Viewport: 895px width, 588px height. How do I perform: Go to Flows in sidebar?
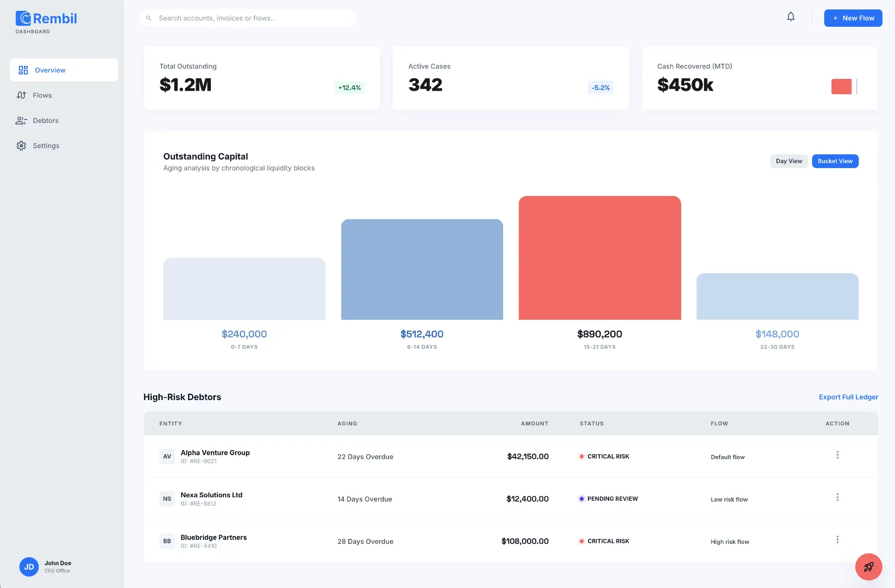(x=42, y=95)
